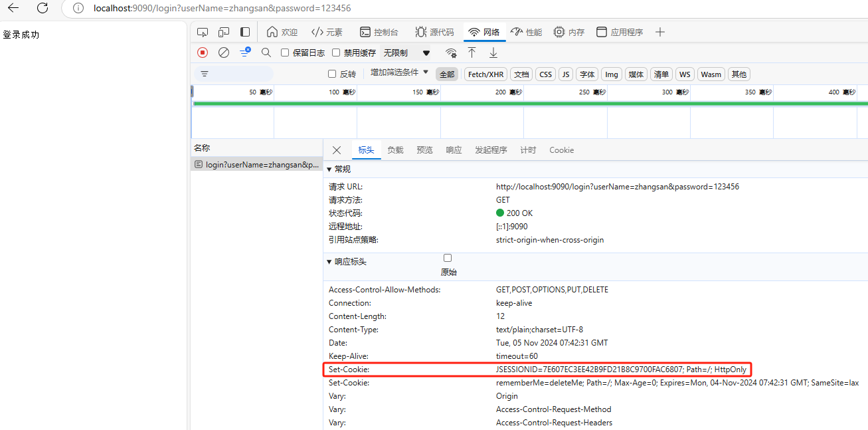This screenshot has height=430, width=868.
Task: Click the 200 OK status code value
Action: (x=515, y=213)
